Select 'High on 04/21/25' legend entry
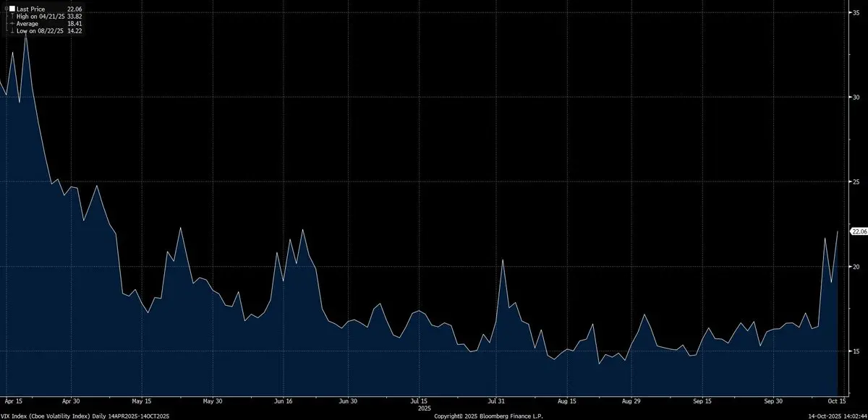This screenshot has width=868, height=420. point(39,17)
